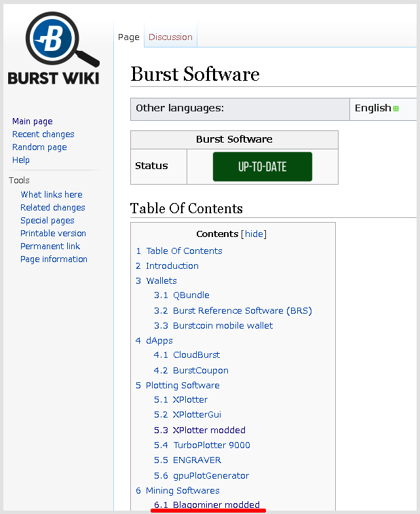Screen dimensions: 420x514
Task: Go to TurboPlotter 9000 section
Action: point(211,445)
